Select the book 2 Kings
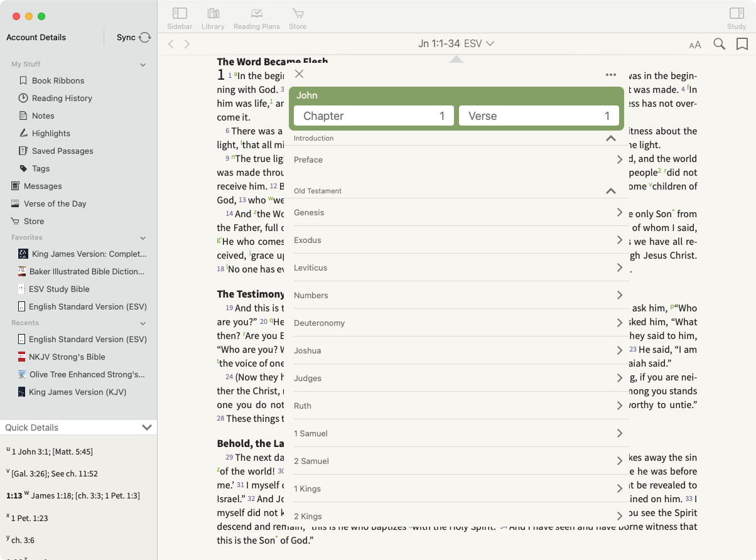Image resolution: width=756 pixels, height=560 pixels. [x=457, y=516]
